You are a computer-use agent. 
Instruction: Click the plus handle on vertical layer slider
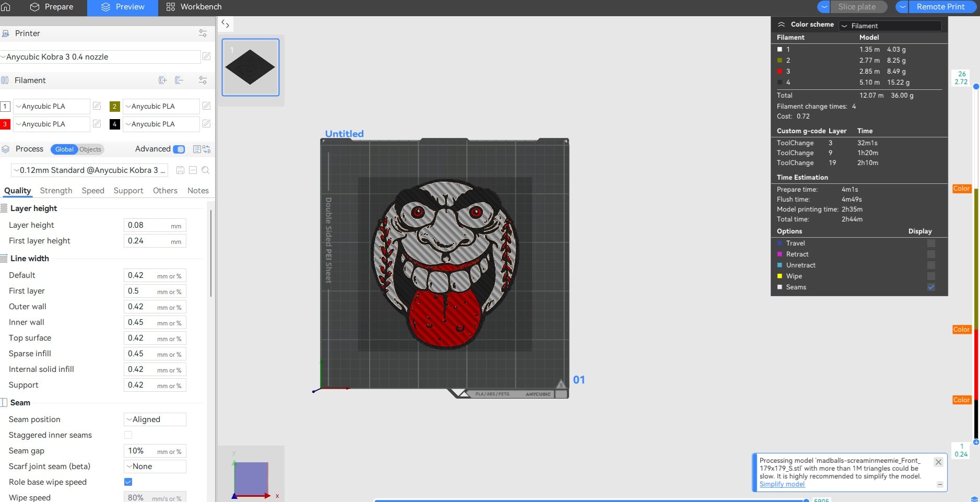click(x=976, y=442)
